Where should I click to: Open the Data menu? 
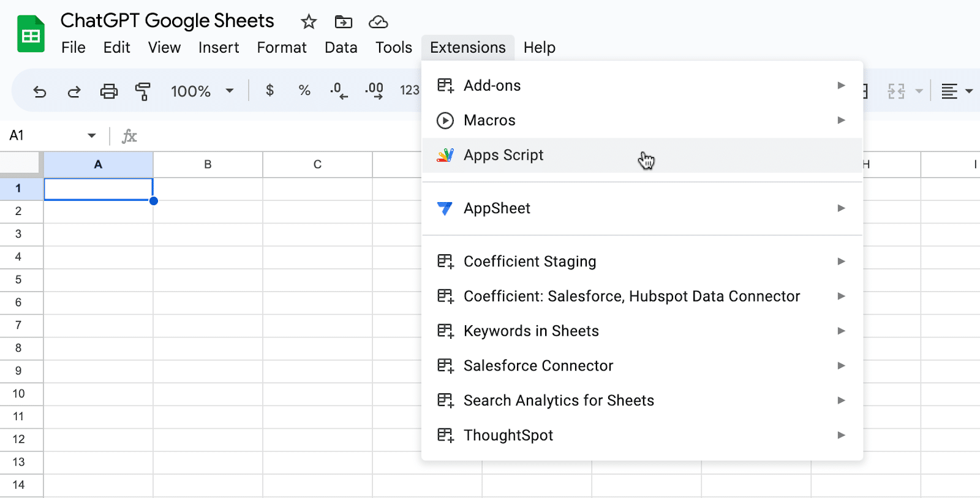click(341, 47)
